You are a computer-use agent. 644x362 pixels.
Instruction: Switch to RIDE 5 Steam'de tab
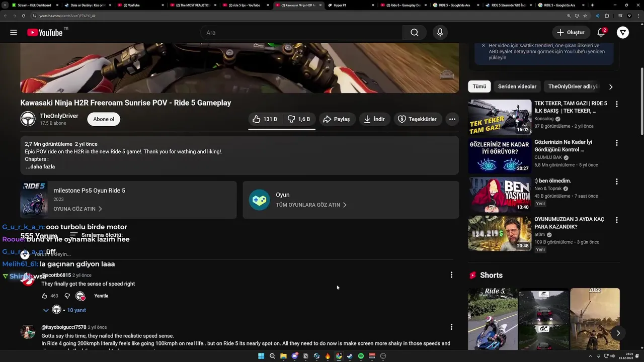tap(508, 5)
